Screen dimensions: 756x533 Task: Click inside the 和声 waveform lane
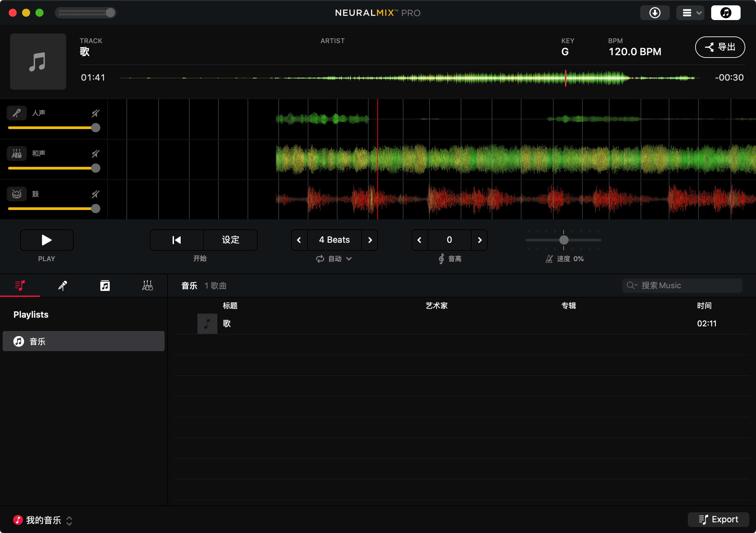point(432,159)
